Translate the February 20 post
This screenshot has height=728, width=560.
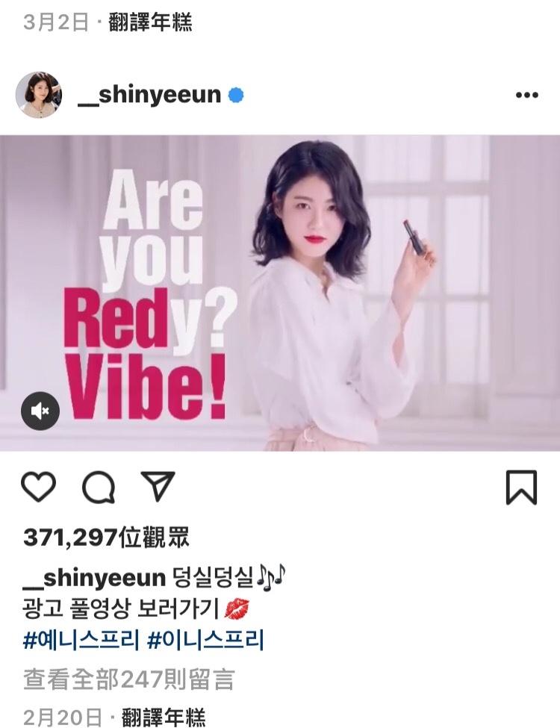pyautogui.click(x=164, y=718)
